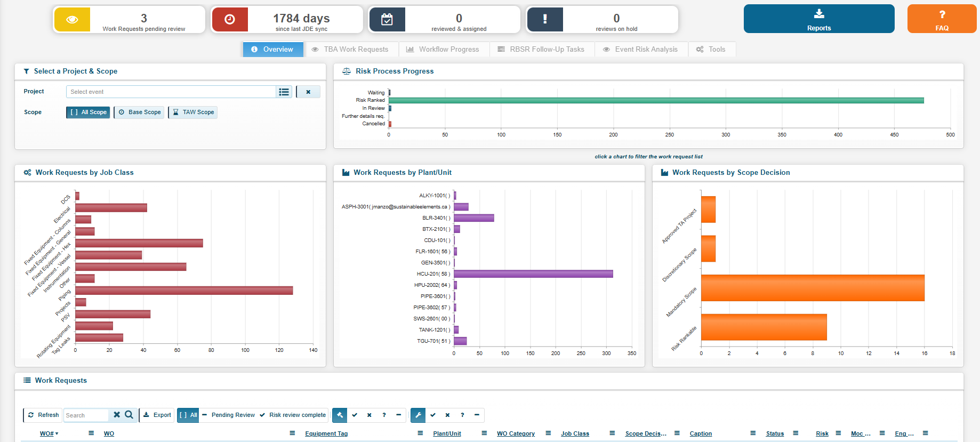The height and width of the screenshot is (442, 980).
Task: Click the minus at the end of the wrench group
Action: [x=477, y=415]
